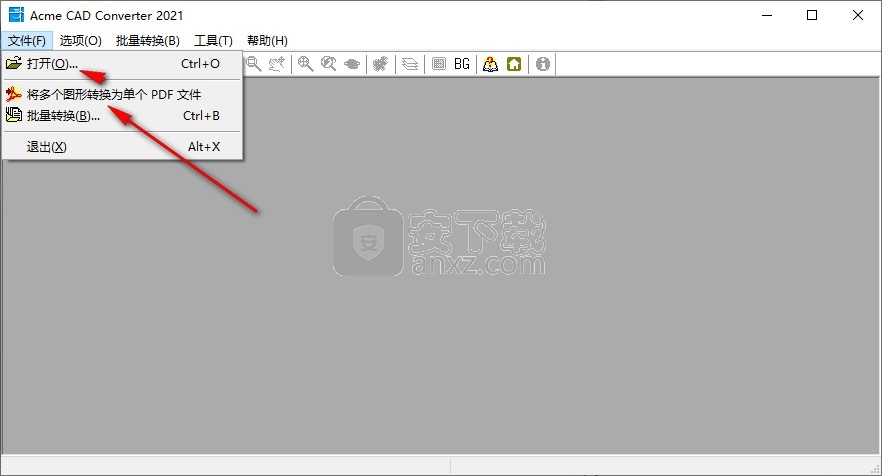Click the zoom previous magnifier icon
This screenshot has height=476, width=882.
click(x=328, y=64)
